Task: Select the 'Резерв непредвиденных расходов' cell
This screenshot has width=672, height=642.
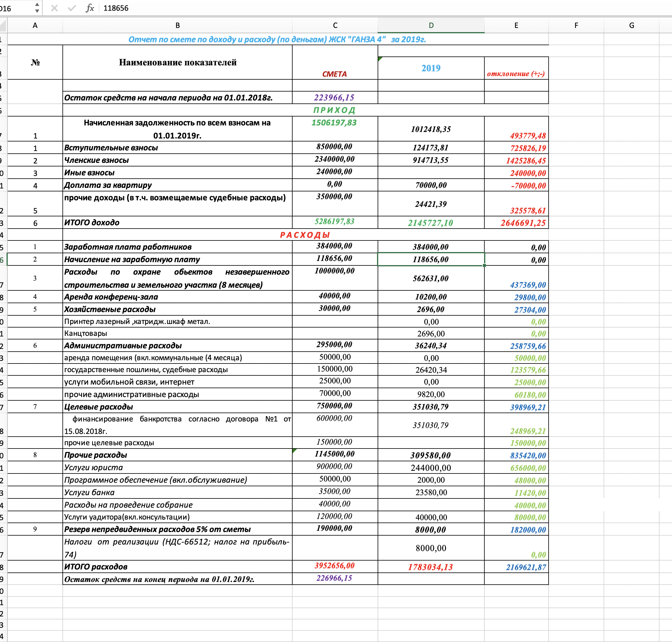Action: coord(177,529)
